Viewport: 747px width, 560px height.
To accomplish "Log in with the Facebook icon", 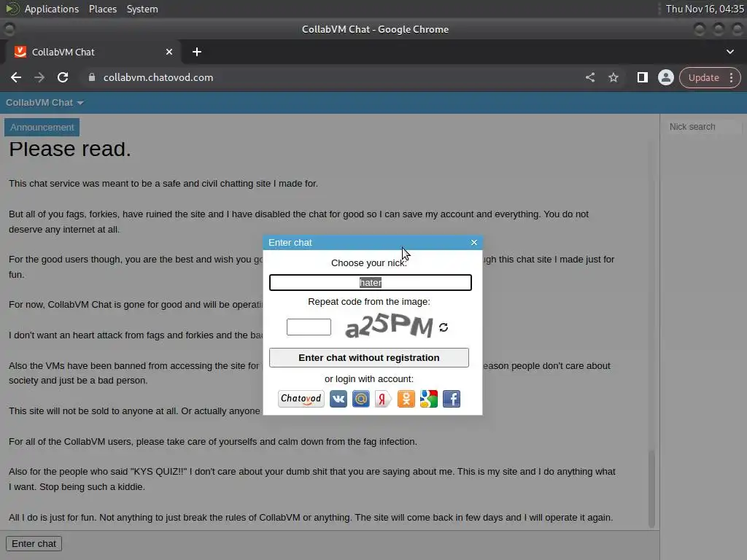I will (x=452, y=399).
